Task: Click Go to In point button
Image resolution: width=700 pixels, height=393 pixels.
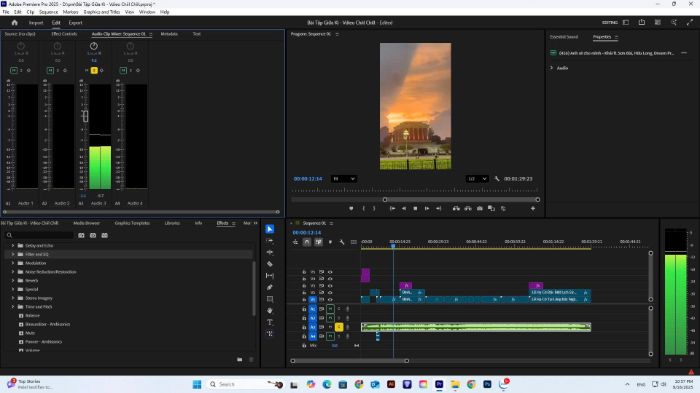Action: [x=392, y=209]
